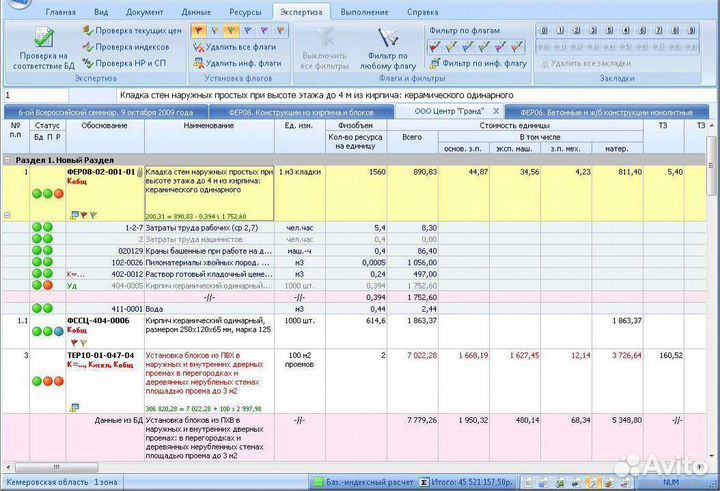Open 'Фильтр по любому флагу'
The height and width of the screenshot is (491, 720).
[387, 47]
